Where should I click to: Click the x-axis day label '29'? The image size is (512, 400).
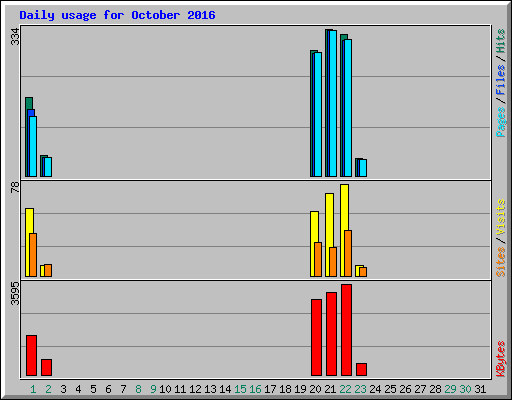point(450,389)
